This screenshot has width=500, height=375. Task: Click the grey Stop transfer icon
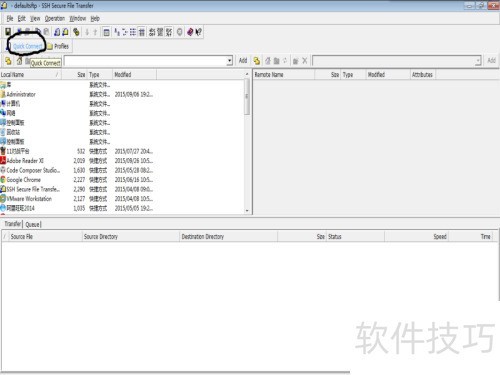[180, 32]
